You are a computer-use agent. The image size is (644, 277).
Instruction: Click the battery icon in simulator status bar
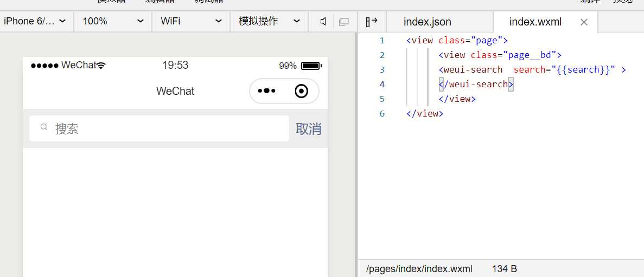(311, 66)
